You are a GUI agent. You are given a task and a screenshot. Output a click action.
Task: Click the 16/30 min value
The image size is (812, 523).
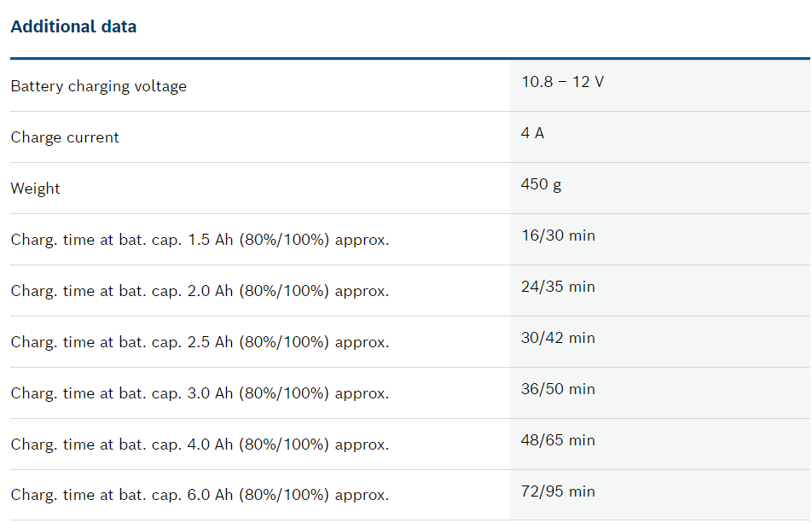coord(558,235)
